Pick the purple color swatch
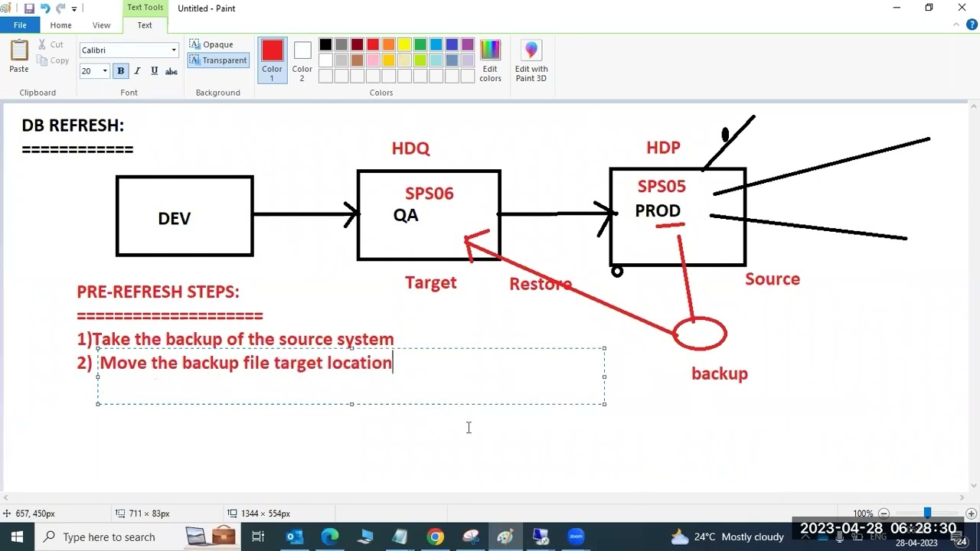Image resolution: width=980 pixels, height=551 pixels. point(468,44)
